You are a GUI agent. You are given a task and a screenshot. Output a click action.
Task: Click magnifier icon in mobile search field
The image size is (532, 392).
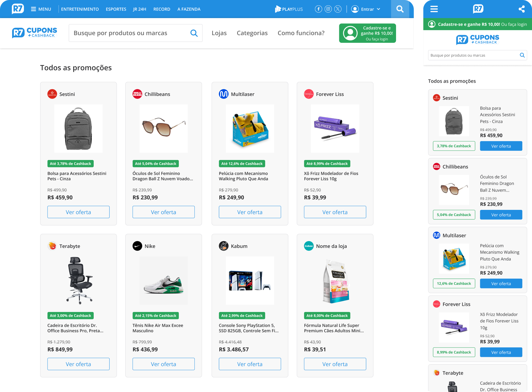coord(522,55)
